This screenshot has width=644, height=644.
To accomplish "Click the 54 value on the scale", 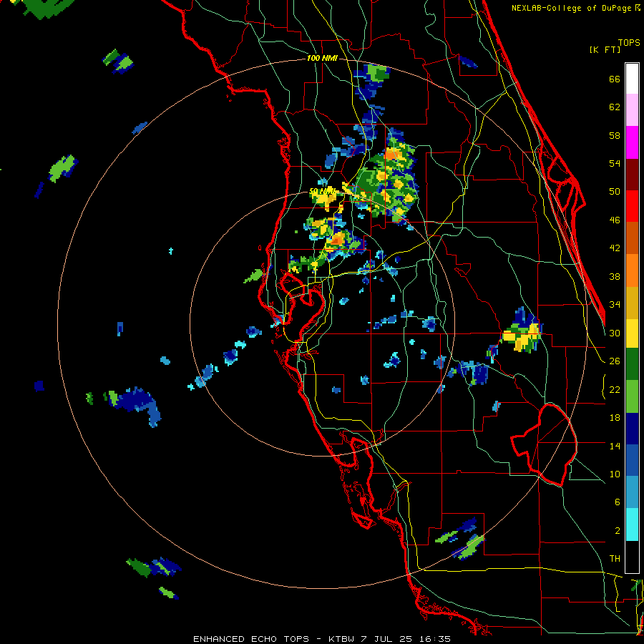I will pyautogui.click(x=615, y=163).
